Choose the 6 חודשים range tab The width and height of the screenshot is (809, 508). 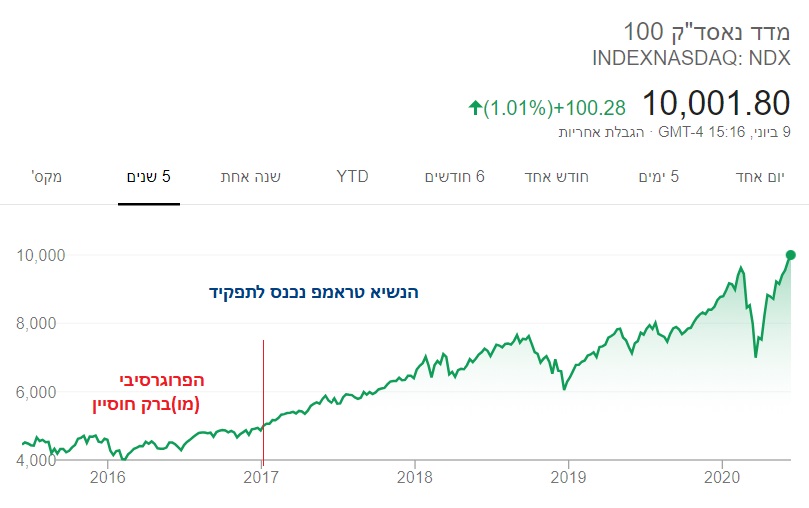click(x=455, y=177)
